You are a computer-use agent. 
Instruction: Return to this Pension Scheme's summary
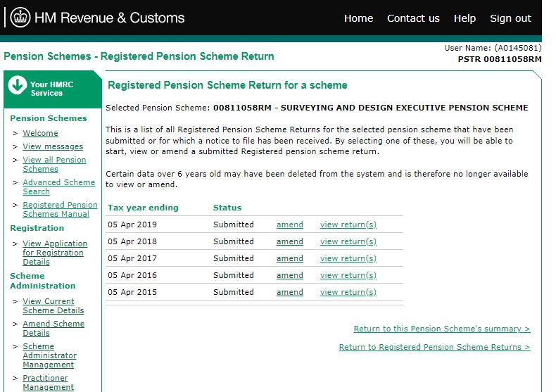pyautogui.click(x=442, y=329)
